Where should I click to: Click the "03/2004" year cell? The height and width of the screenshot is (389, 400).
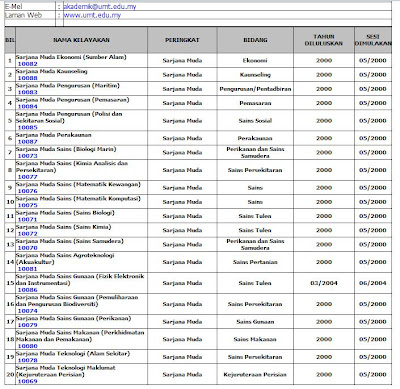click(324, 283)
